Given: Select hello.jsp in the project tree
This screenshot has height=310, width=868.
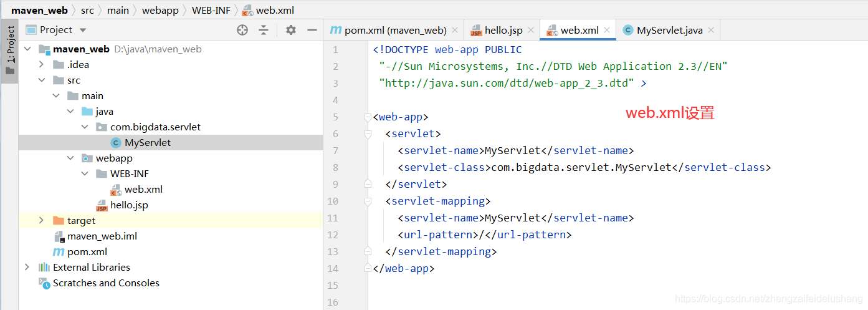Looking at the screenshot, I should [x=129, y=205].
